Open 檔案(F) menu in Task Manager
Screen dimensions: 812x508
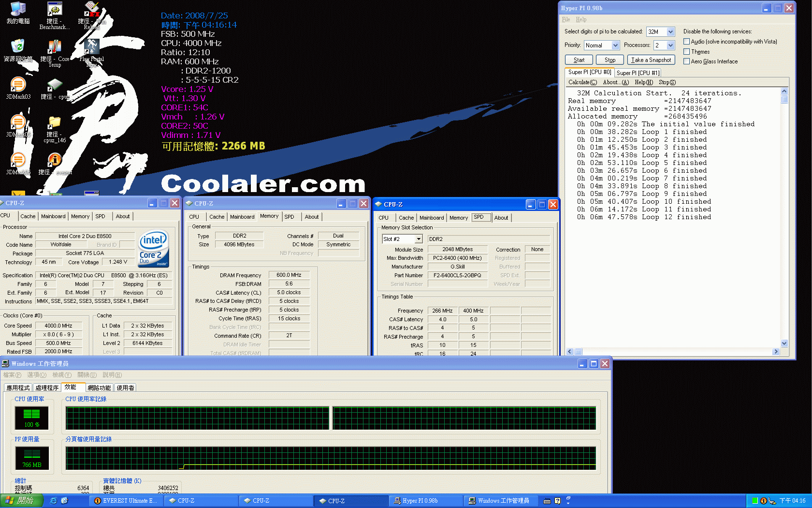tap(12, 375)
